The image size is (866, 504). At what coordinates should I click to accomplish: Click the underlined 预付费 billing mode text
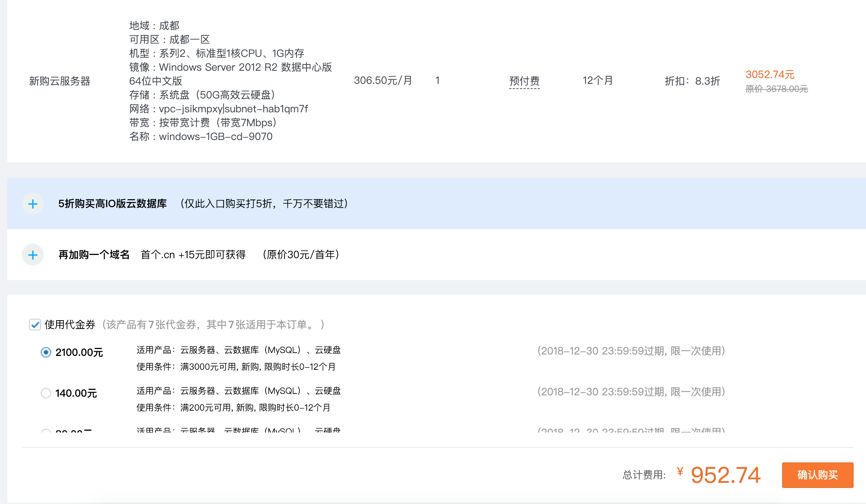click(x=524, y=81)
